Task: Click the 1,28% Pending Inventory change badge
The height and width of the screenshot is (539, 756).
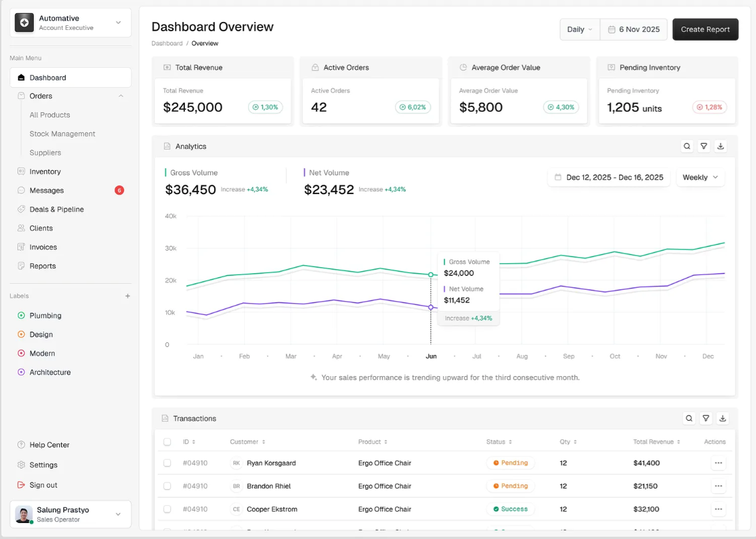Action: tap(709, 107)
